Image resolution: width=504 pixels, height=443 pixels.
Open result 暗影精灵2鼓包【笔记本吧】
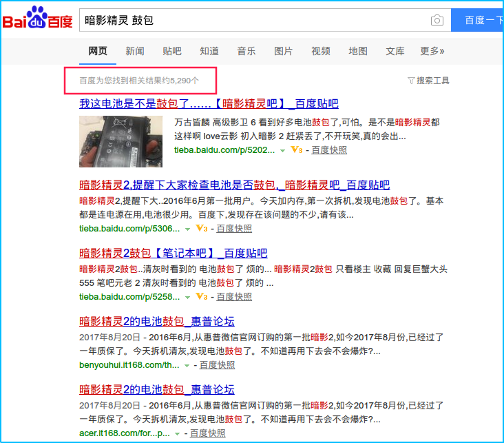pos(174,253)
